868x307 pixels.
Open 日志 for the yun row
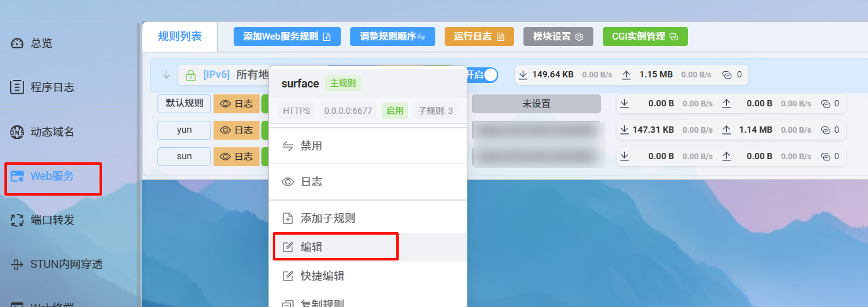click(x=236, y=130)
